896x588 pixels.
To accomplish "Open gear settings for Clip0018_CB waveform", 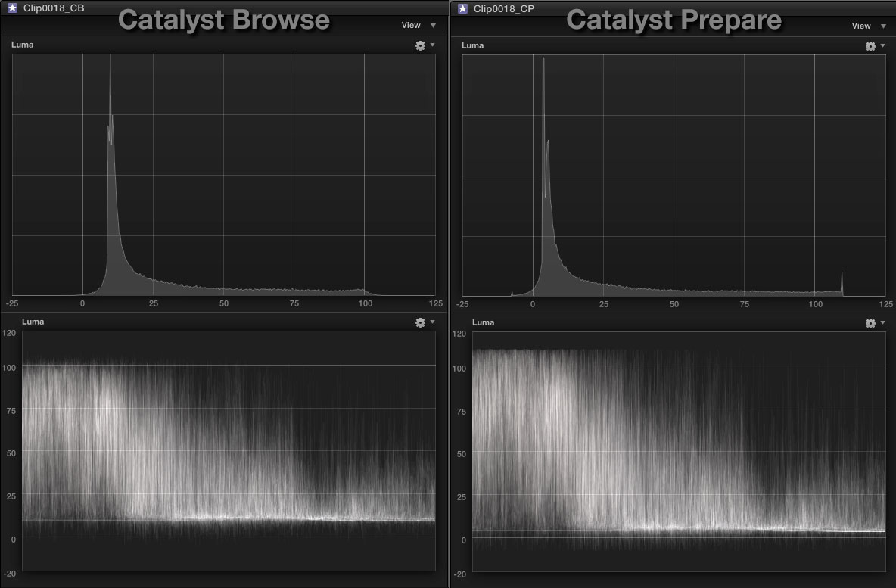I will click(420, 322).
